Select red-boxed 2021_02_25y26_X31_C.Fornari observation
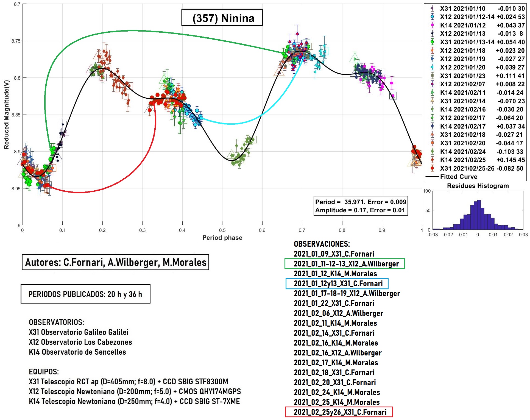530x420 pixels. pyautogui.click(x=339, y=412)
